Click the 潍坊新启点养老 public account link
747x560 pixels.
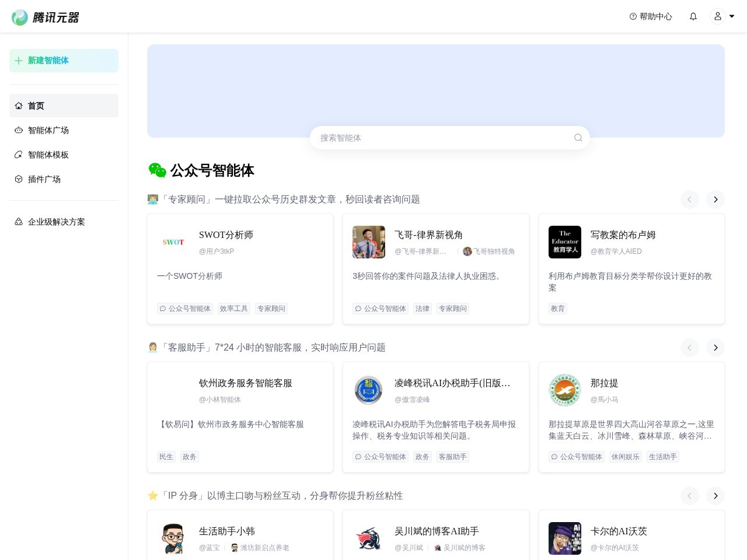[x=260, y=548]
